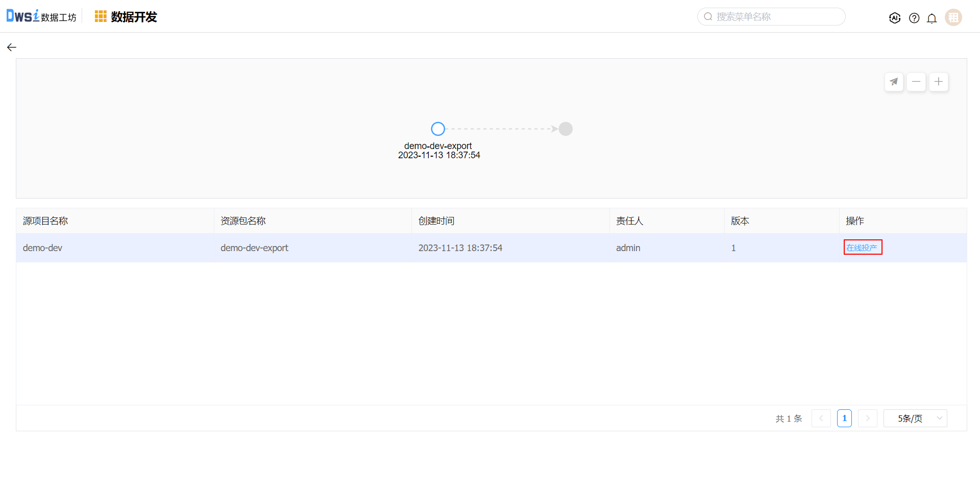Open the app grid menu icon
This screenshot has height=491, width=980.
click(101, 17)
